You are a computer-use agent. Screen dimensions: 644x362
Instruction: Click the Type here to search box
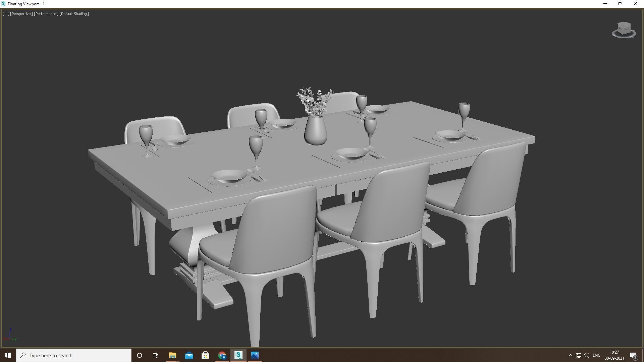74,355
